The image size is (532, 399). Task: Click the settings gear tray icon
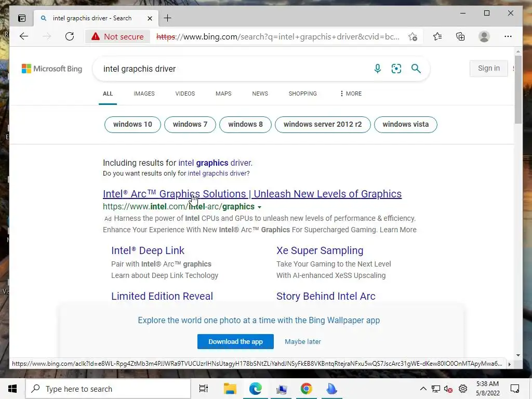point(463,389)
